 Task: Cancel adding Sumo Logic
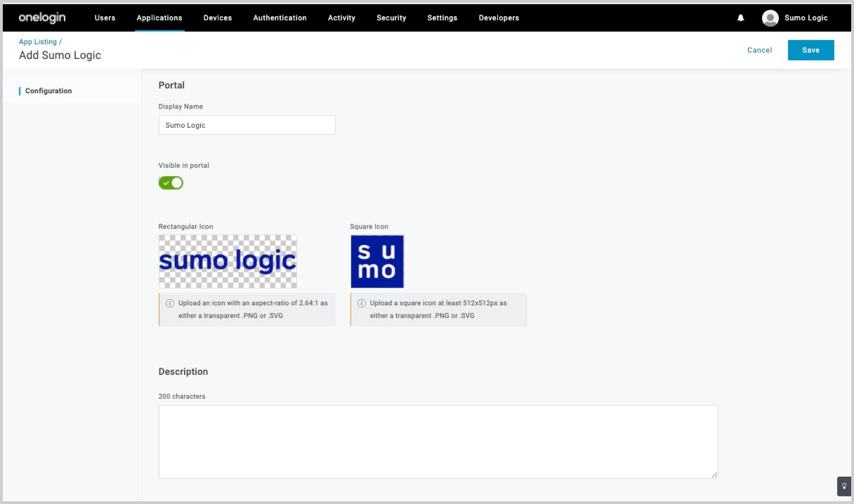point(759,50)
